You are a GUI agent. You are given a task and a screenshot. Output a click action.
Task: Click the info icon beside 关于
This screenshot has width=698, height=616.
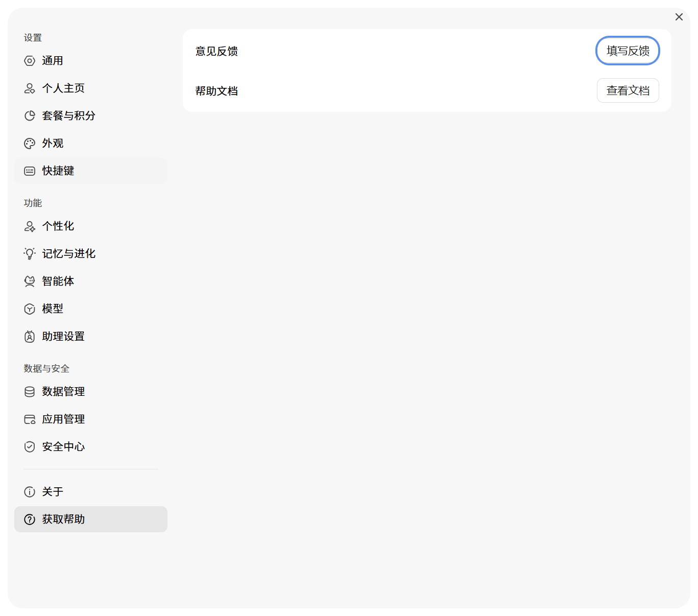point(30,492)
